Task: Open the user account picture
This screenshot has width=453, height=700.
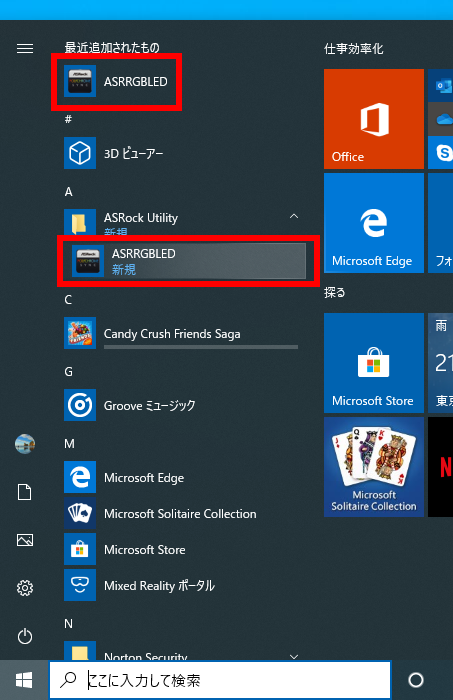Action: pyautogui.click(x=25, y=444)
